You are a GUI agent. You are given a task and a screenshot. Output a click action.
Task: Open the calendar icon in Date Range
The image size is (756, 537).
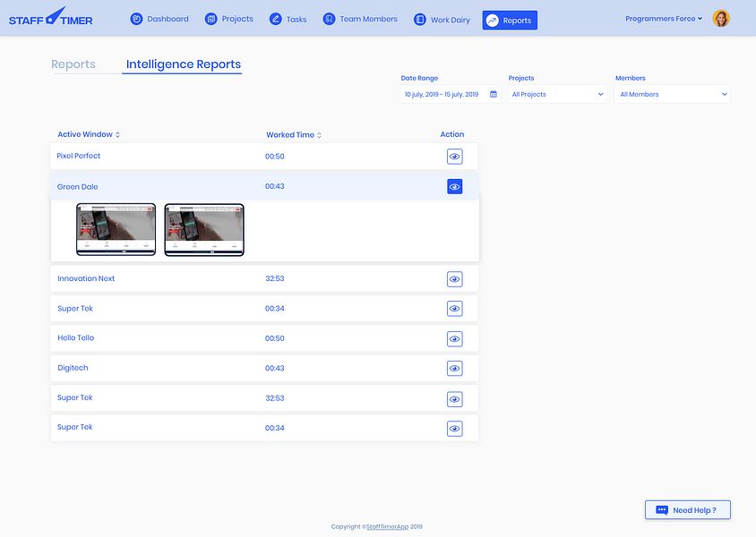point(494,94)
